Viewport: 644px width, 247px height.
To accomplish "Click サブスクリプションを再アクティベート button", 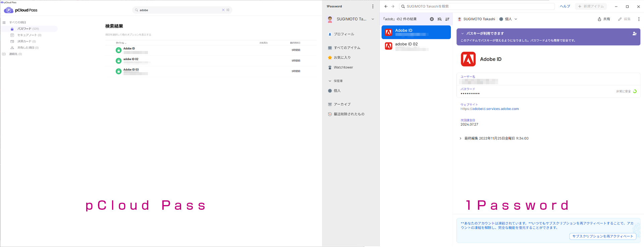I will (x=603, y=236).
